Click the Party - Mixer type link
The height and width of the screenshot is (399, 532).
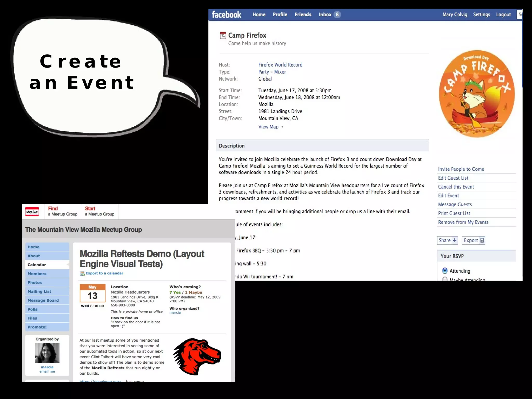[272, 72]
